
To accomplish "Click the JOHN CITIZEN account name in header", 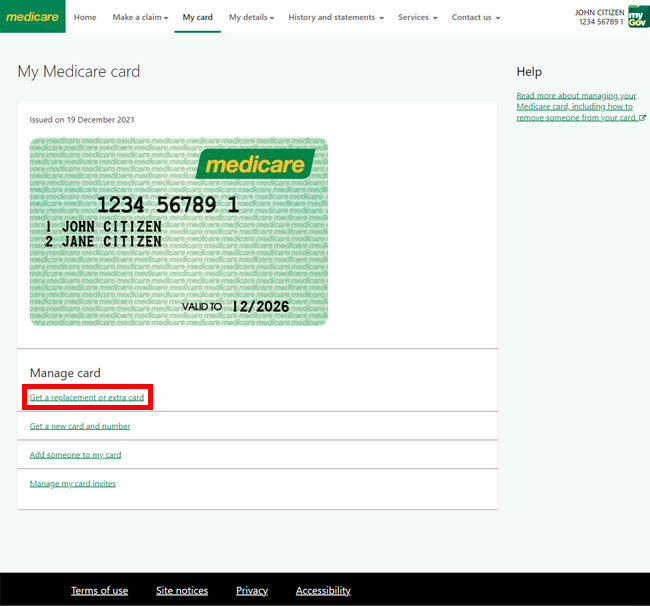I will click(x=599, y=12).
